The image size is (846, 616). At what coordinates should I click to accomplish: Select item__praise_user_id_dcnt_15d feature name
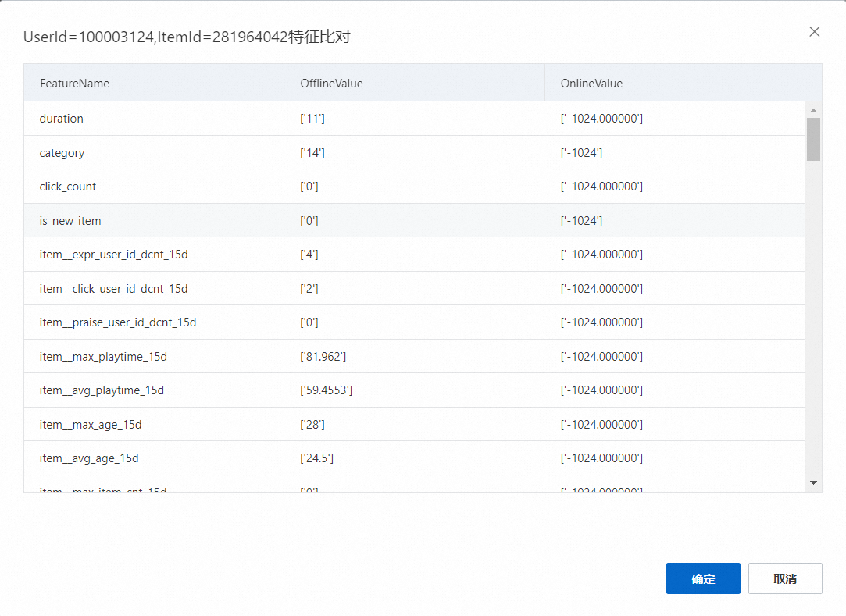[x=118, y=322]
